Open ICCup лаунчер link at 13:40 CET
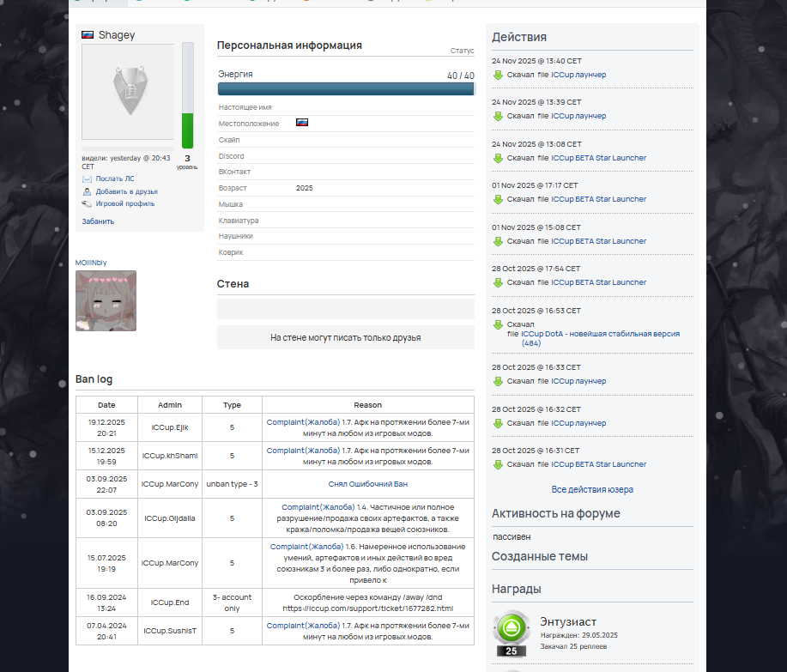The image size is (787, 672). point(578,75)
